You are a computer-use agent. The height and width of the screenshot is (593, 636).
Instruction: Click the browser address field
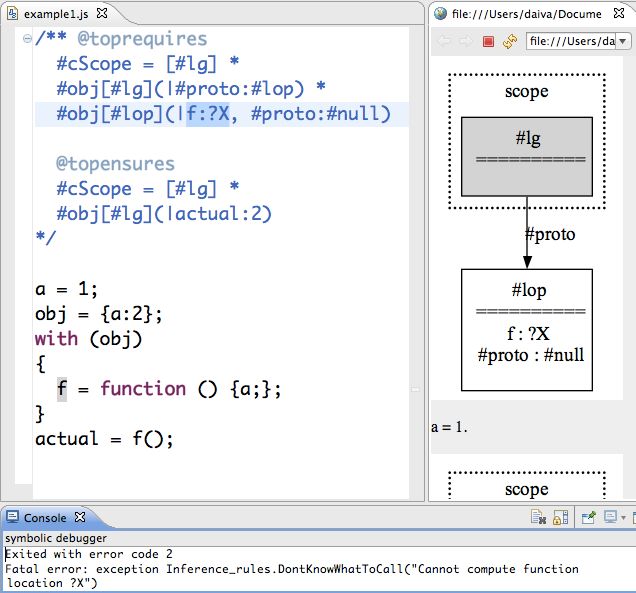[x=572, y=41]
